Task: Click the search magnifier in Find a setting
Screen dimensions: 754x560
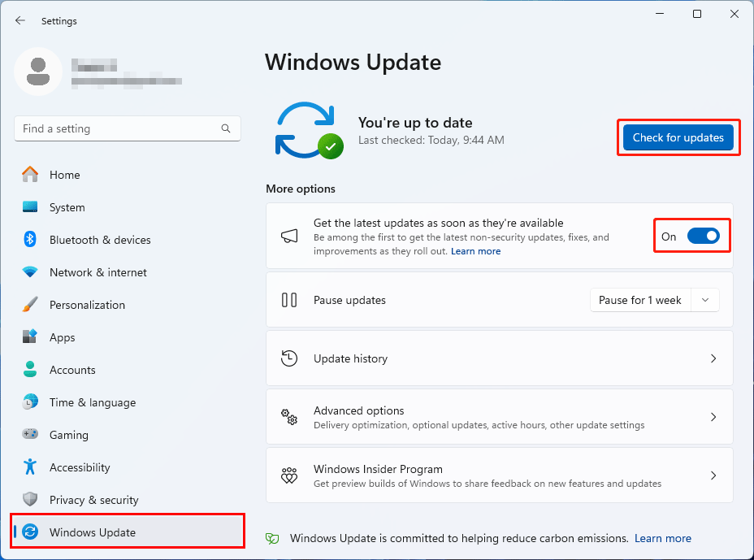Action: [225, 128]
